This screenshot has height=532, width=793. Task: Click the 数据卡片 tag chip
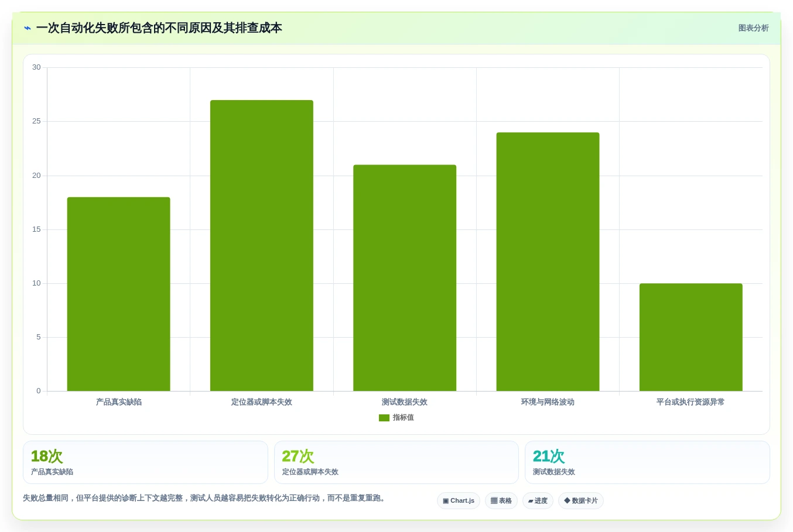point(581,501)
